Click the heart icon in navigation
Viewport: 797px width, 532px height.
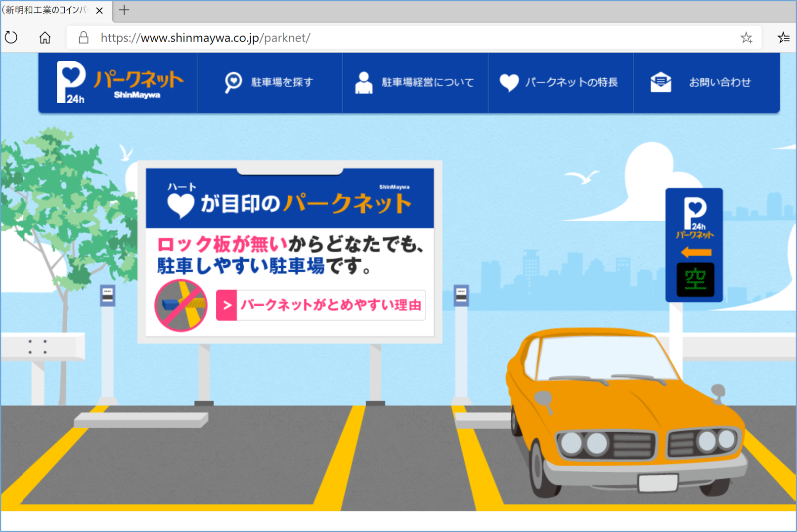point(509,82)
